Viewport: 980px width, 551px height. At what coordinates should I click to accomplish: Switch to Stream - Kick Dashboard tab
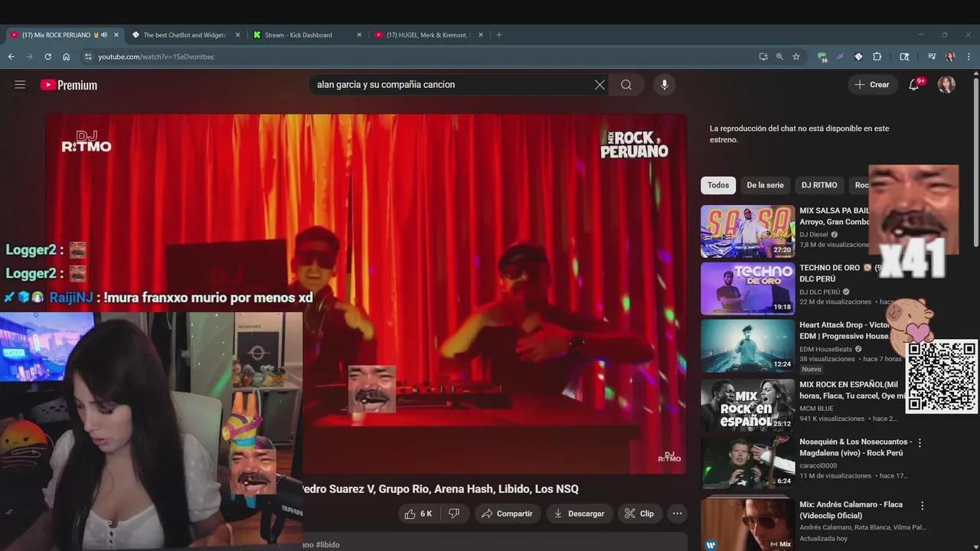tap(306, 35)
